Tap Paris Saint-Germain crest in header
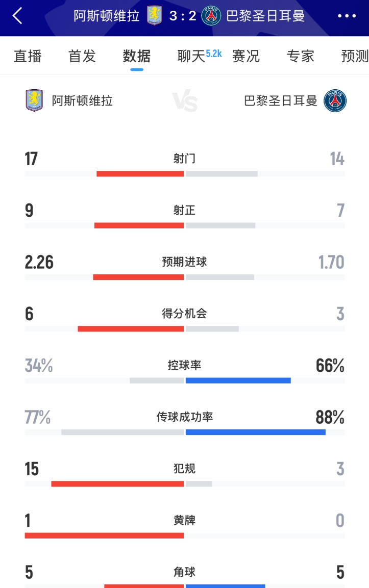Image resolution: width=369 pixels, height=588 pixels. pos(211,16)
